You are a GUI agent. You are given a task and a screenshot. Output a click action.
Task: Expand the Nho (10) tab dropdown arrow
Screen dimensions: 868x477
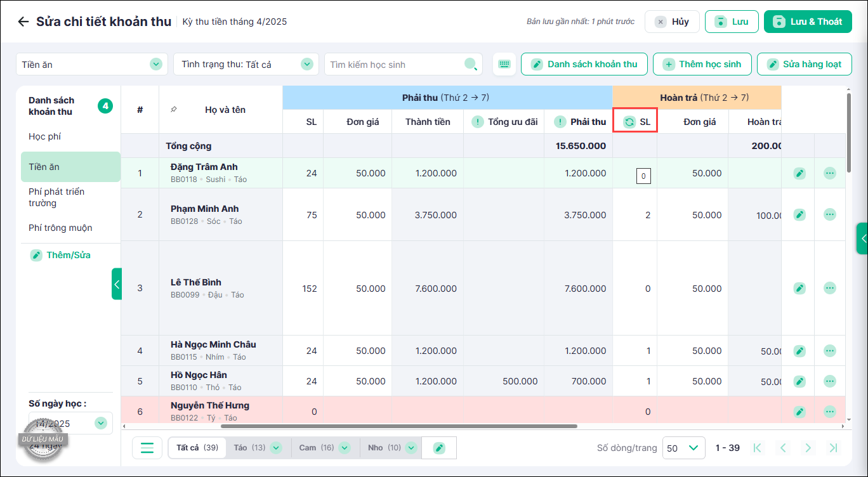tap(411, 448)
